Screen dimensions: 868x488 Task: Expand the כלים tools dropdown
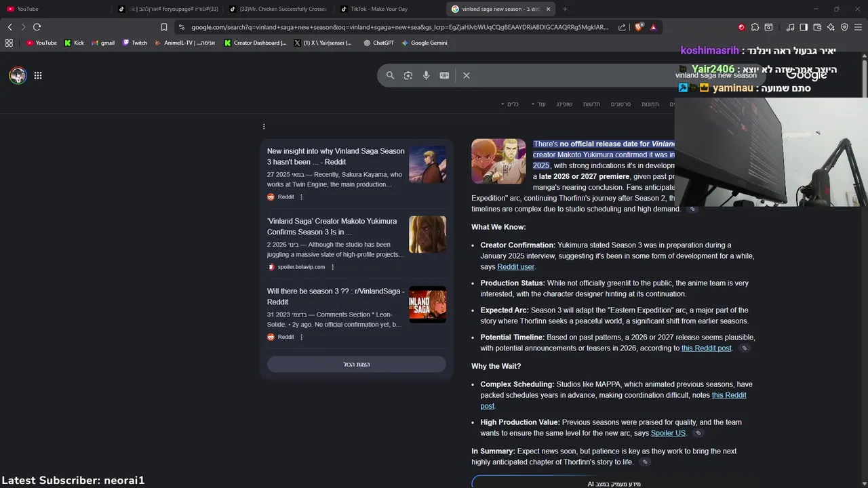coord(509,104)
